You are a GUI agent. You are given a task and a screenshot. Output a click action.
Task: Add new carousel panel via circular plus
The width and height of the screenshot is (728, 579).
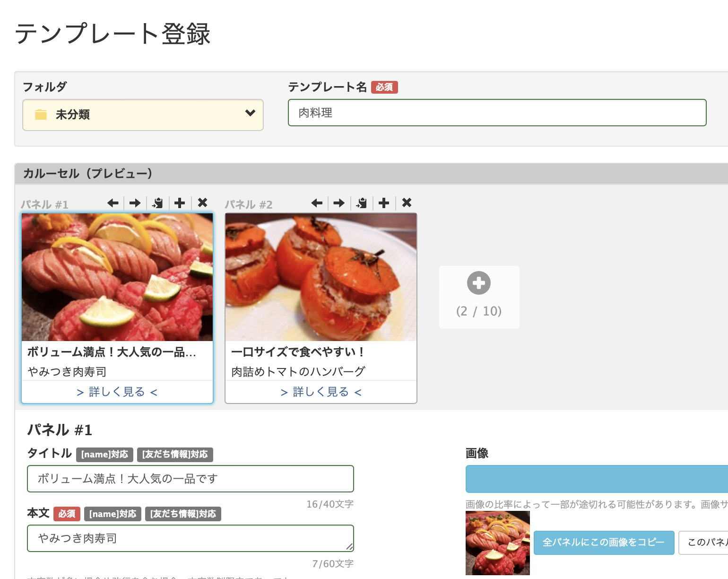coord(479,283)
